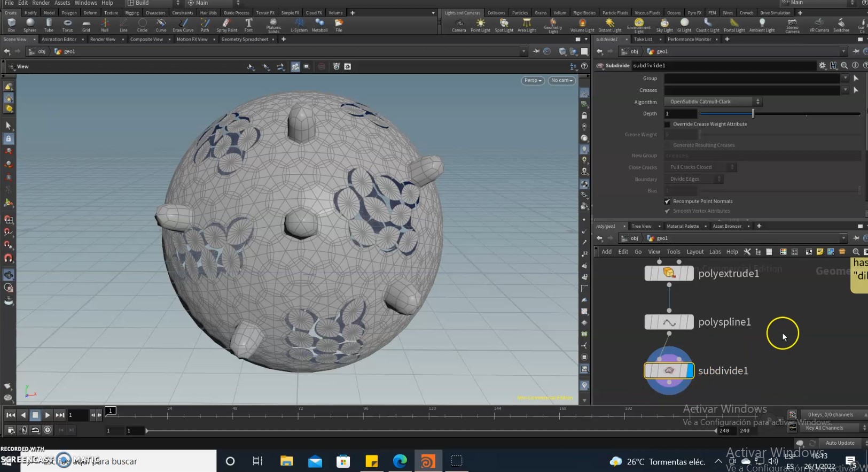Enable Override Crease Weight Attribute checkbox
This screenshot has width=868, height=472.
tap(667, 124)
